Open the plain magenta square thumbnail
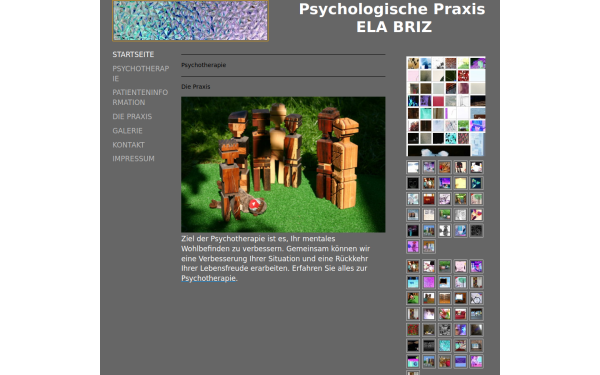The width and height of the screenshot is (600, 375). pyautogui.click(x=429, y=282)
